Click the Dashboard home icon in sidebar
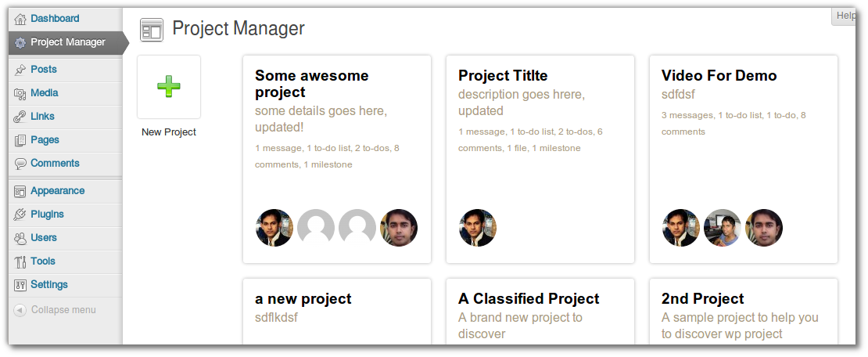This screenshot has height=357, width=868. pyautogui.click(x=20, y=19)
